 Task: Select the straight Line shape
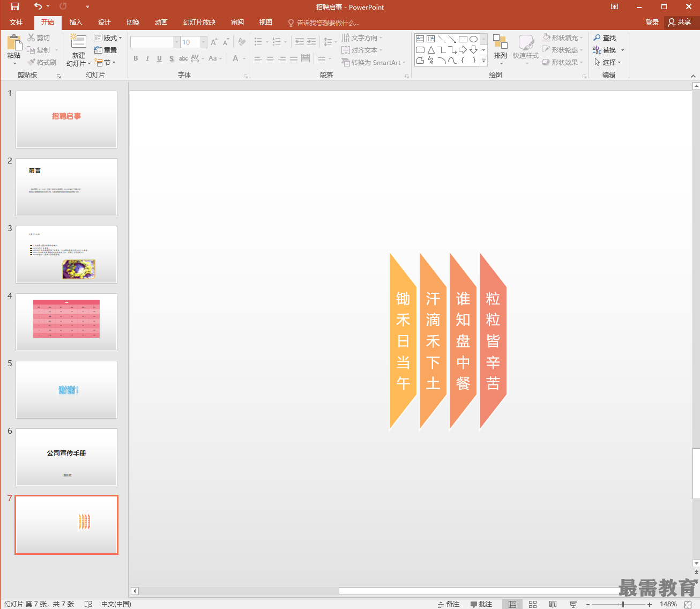coord(441,39)
